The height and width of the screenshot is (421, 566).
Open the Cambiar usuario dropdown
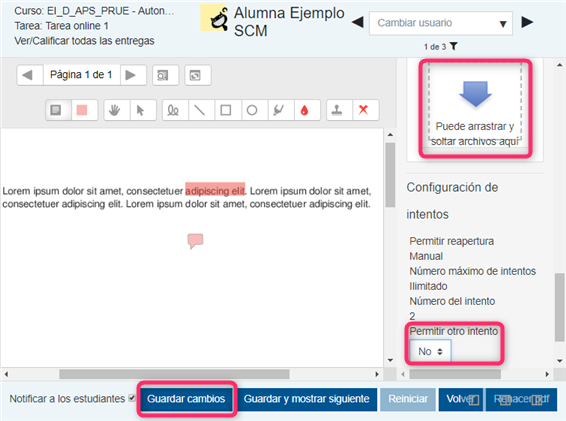click(x=441, y=23)
